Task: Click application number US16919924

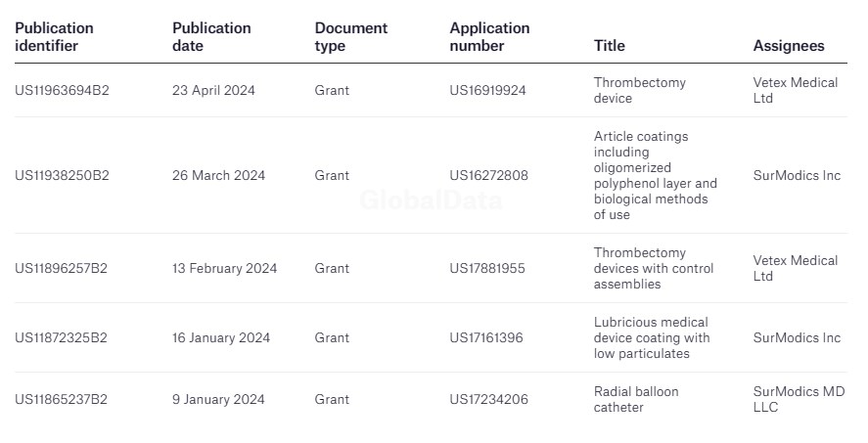Action: (x=487, y=90)
